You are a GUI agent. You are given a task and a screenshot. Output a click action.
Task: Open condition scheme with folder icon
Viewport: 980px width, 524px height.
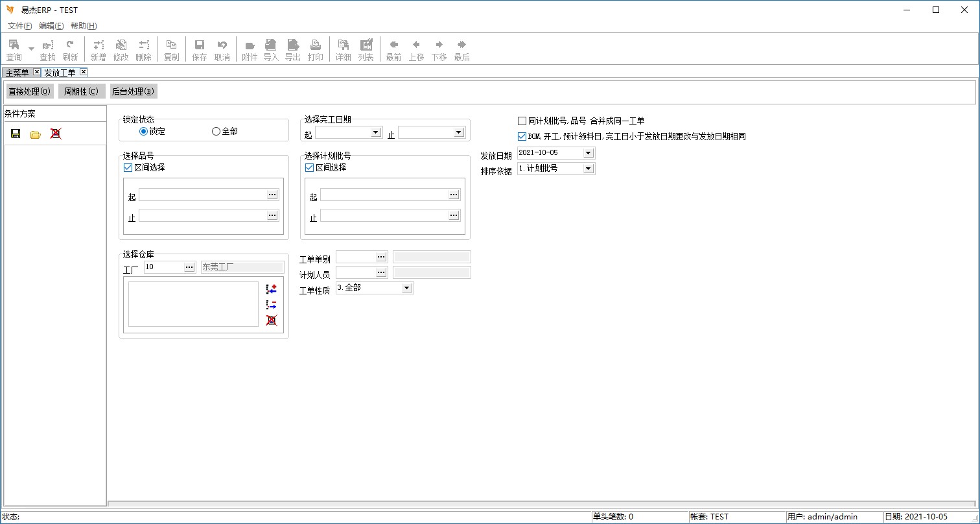[x=36, y=134]
